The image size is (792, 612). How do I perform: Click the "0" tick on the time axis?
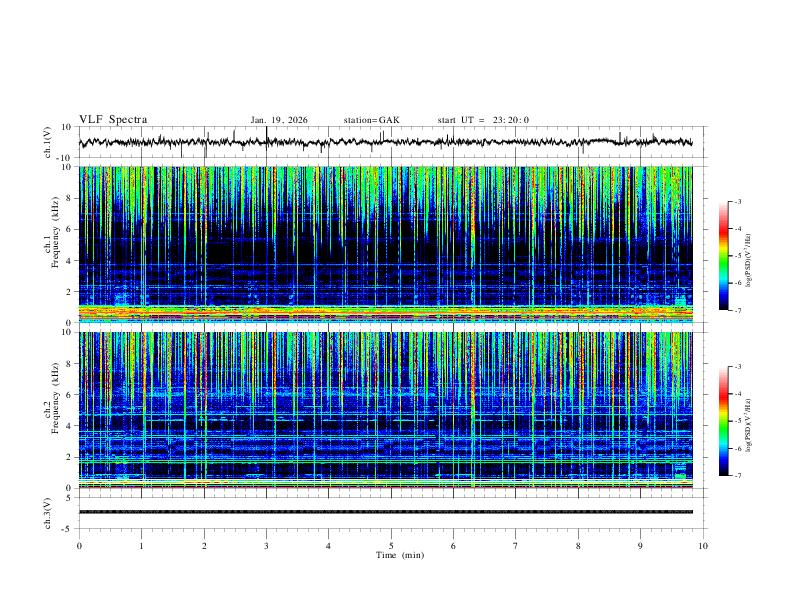(79, 546)
